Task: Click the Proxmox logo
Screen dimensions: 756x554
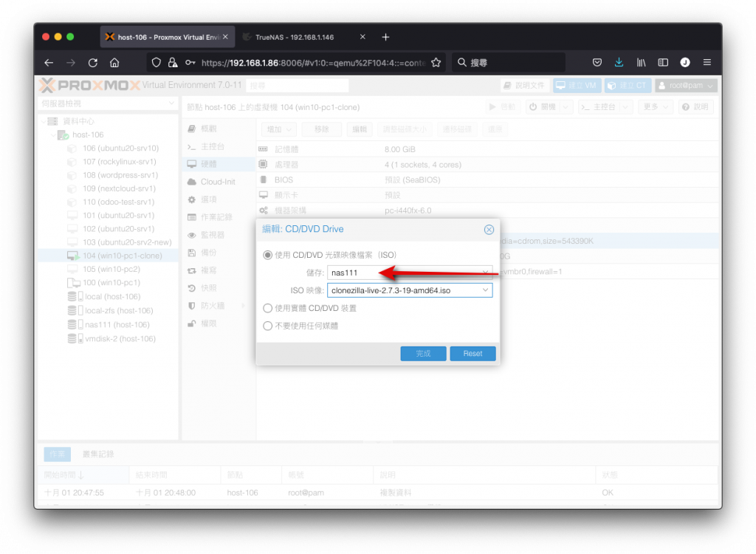Action: [x=89, y=86]
